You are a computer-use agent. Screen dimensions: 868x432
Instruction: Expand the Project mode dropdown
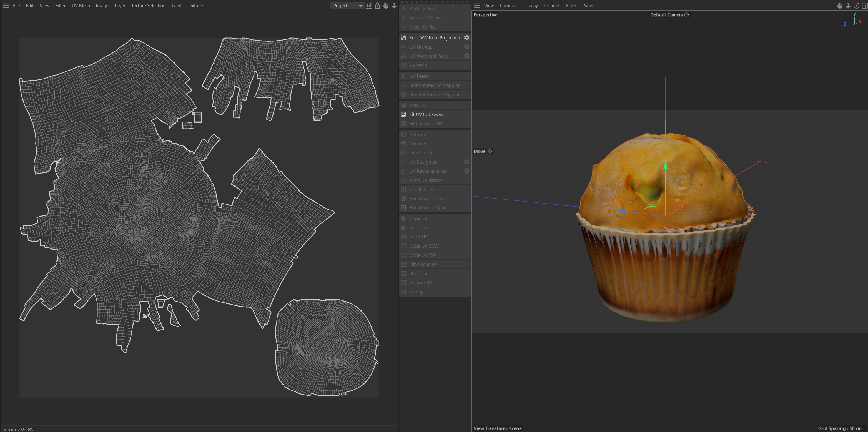[x=347, y=6]
